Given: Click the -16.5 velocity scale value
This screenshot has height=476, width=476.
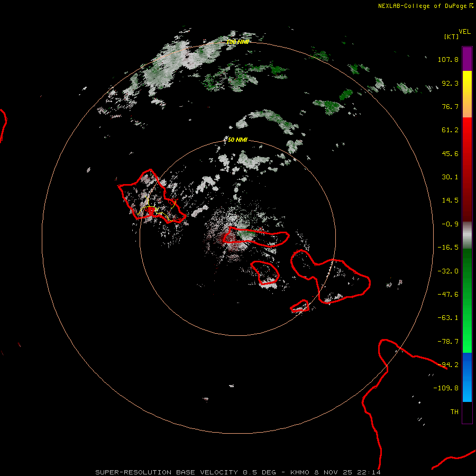Looking at the screenshot, I should [448, 248].
